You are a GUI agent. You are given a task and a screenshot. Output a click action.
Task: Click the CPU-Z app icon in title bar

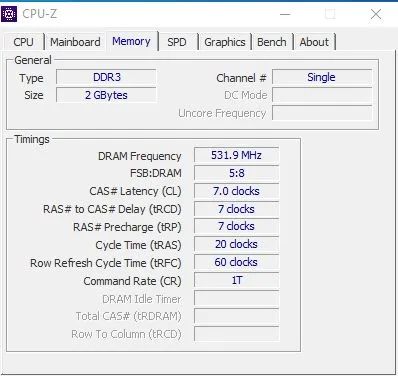[x=9, y=14]
